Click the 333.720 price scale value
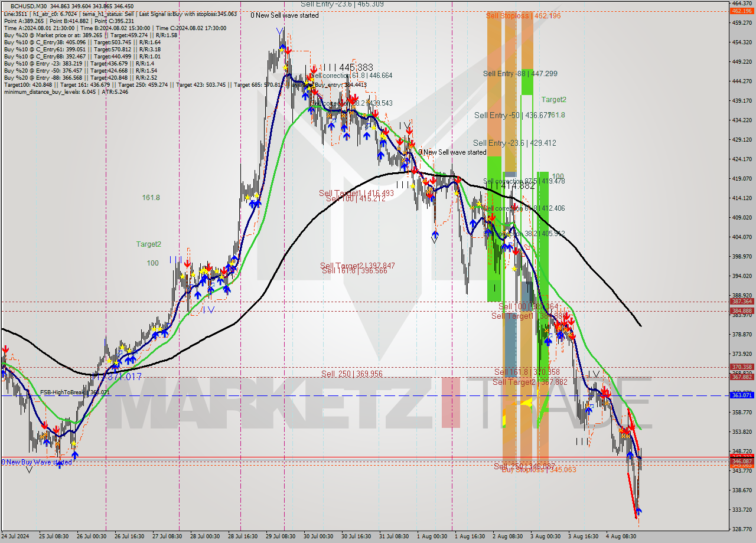The width and height of the screenshot is (756, 543). [742, 509]
